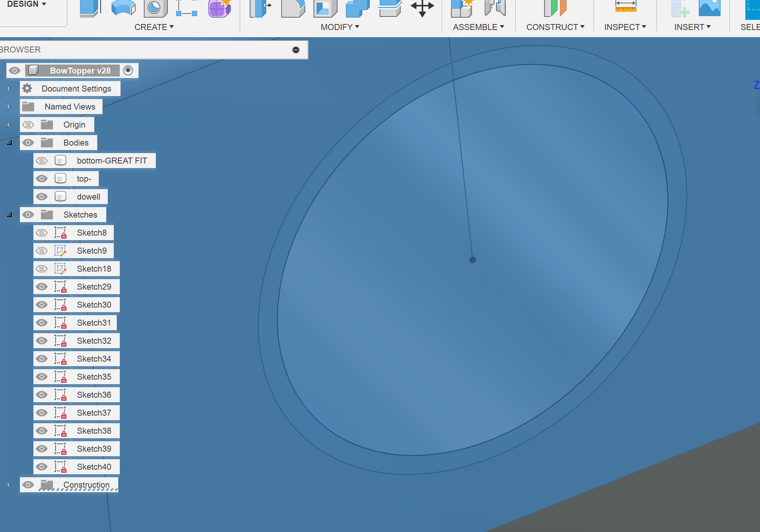Open the DESIGN workspace dropdown
The width and height of the screenshot is (760, 532).
(x=26, y=4)
